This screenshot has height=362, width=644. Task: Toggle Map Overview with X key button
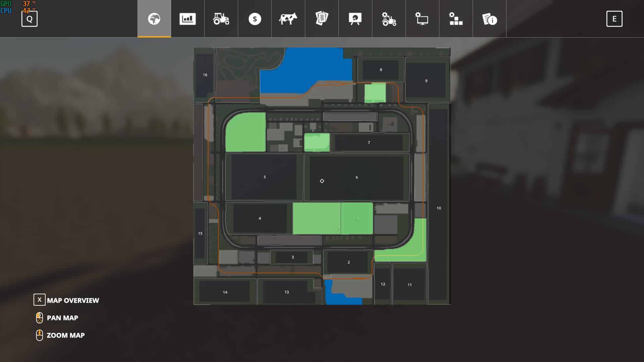coord(39,300)
